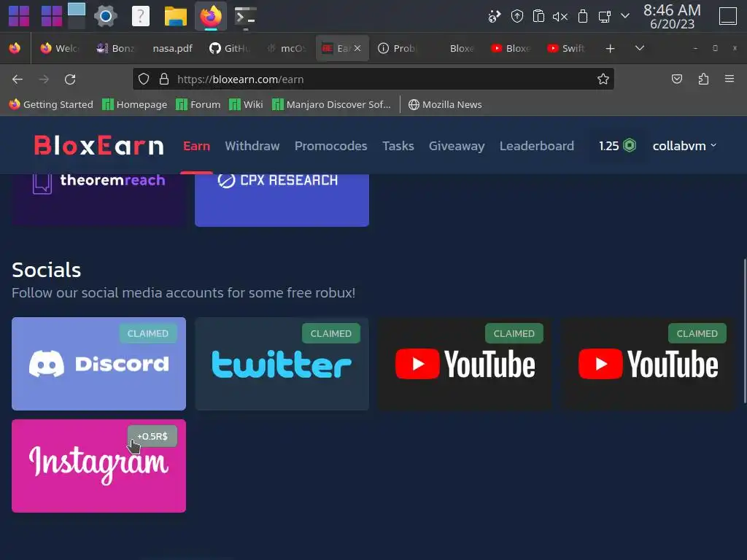
Task: Switch to the nasa.pdf tab
Action: point(172,48)
